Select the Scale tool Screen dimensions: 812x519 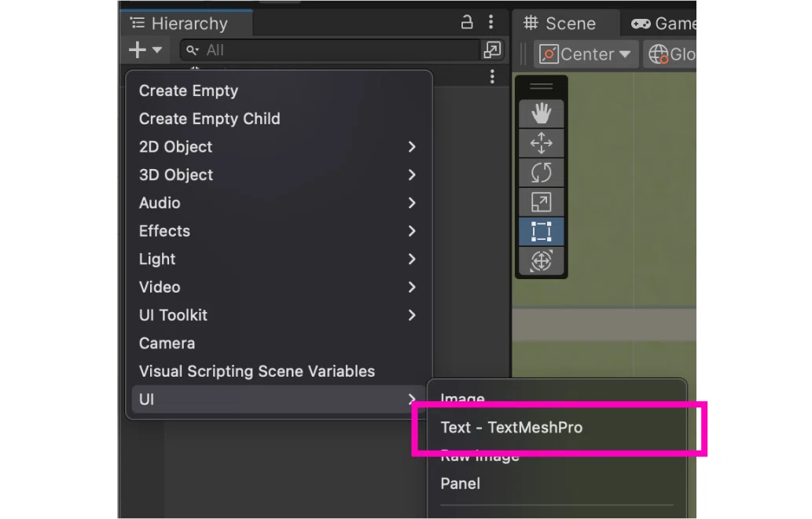[541, 202]
